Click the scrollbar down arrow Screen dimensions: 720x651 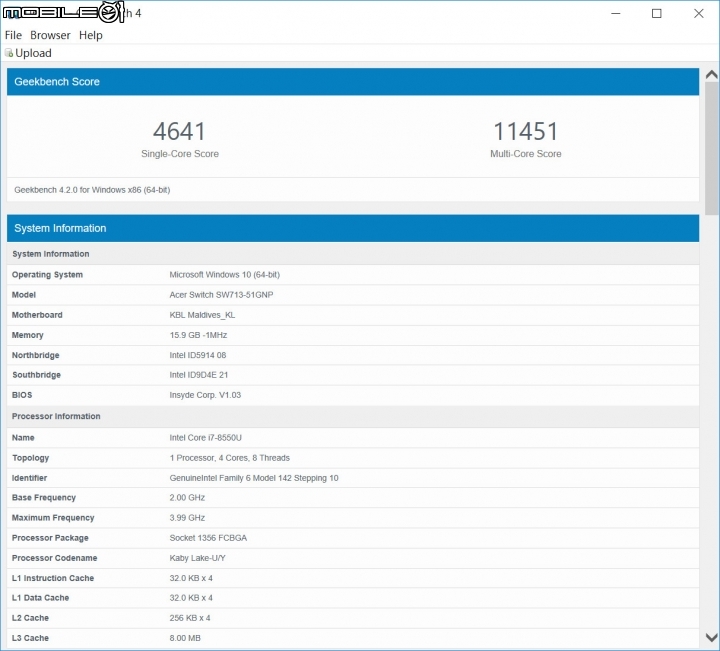tap(712, 637)
